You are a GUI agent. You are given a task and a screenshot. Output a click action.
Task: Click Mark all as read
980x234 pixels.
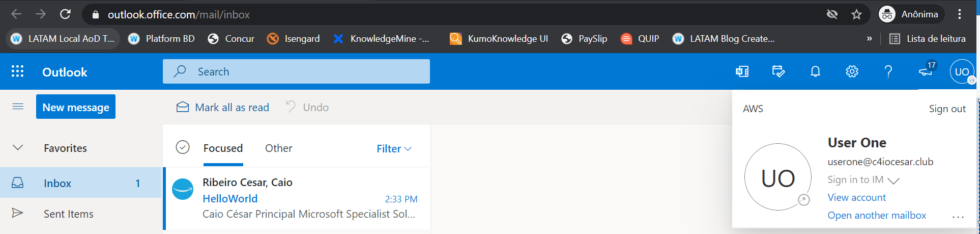pyautogui.click(x=222, y=107)
